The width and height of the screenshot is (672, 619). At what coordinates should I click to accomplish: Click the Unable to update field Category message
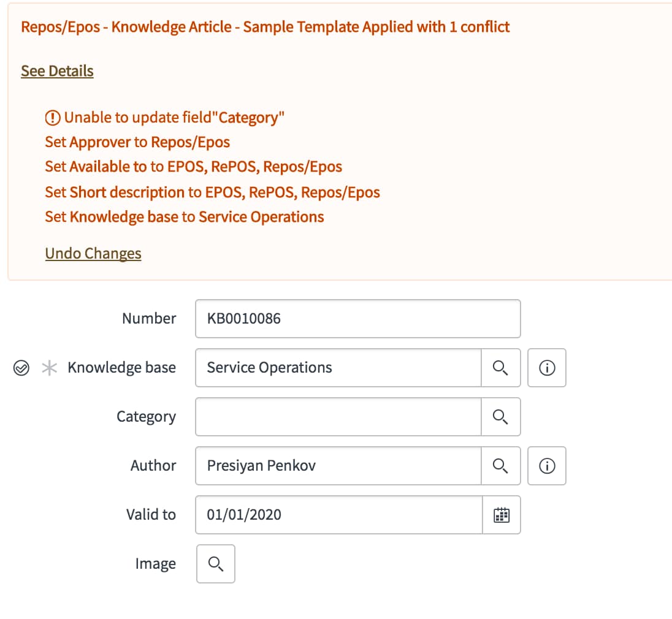[174, 118]
